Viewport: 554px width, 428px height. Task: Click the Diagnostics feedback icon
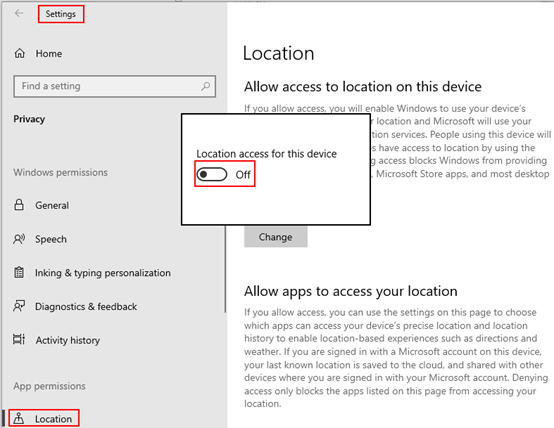point(19,306)
